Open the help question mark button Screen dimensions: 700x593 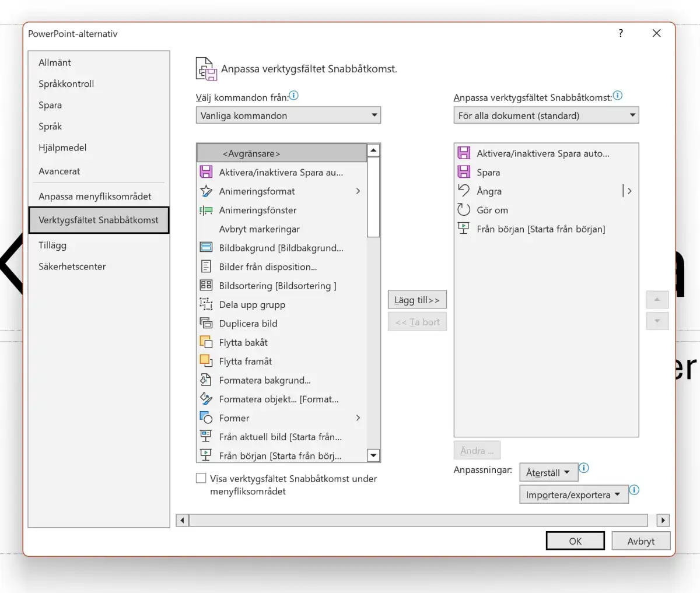621,33
